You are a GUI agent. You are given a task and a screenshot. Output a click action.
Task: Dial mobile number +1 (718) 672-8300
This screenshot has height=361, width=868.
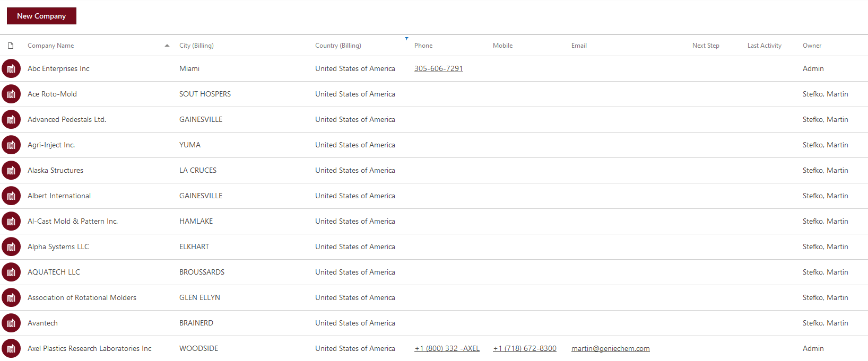525,348
